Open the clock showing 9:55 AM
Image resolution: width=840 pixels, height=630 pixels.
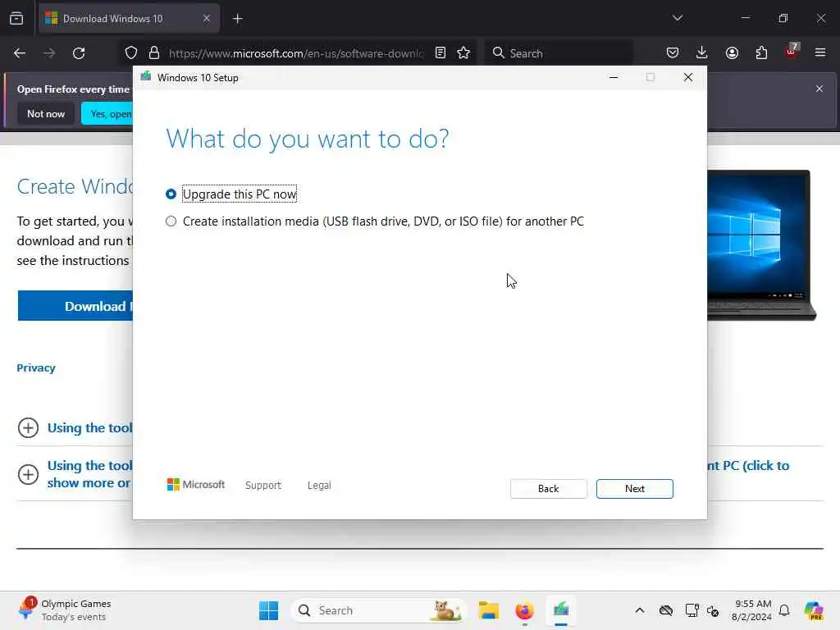[x=753, y=610]
